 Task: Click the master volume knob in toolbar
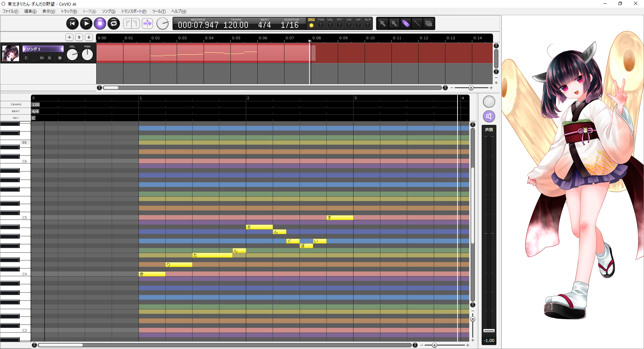[163, 23]
